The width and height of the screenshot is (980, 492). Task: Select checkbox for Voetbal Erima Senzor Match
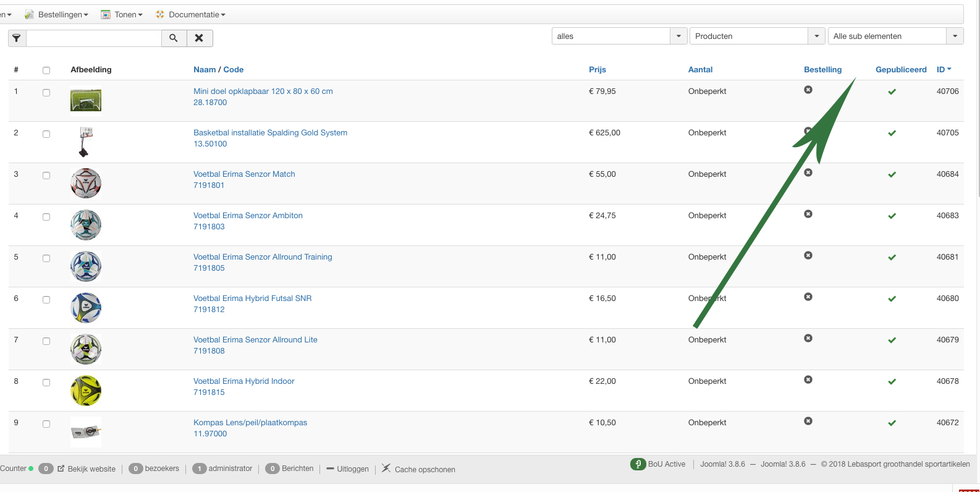click(x=46, y=176)
